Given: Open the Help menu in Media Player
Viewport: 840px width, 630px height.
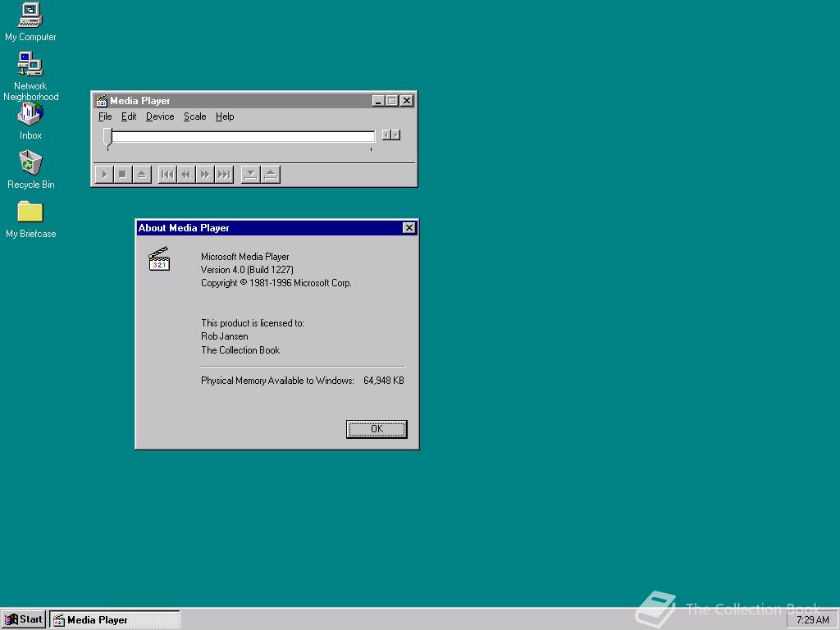Looking at the screenshot, I should (225, 116).
